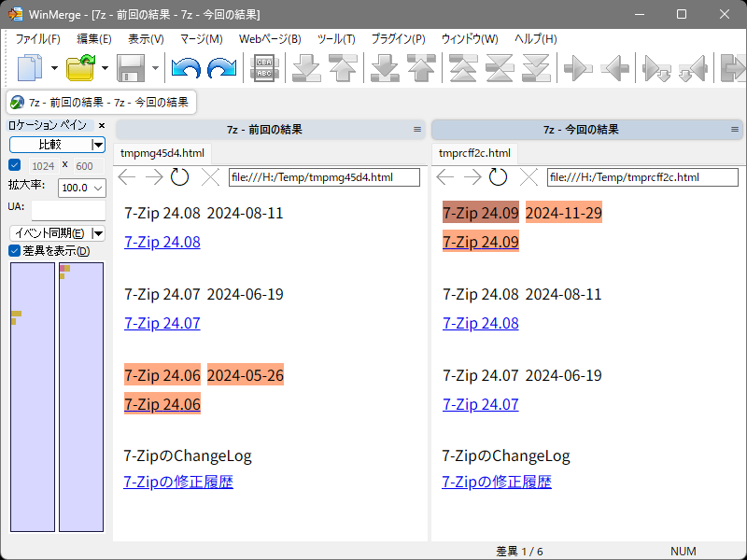Click the Copy Left arrow icon
747x560 pixels.
pos(614,68)
